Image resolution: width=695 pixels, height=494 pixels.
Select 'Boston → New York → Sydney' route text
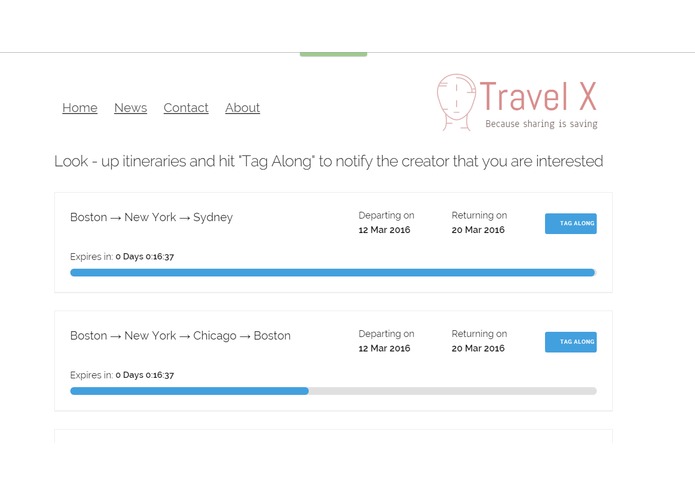[x=152, y=217]
